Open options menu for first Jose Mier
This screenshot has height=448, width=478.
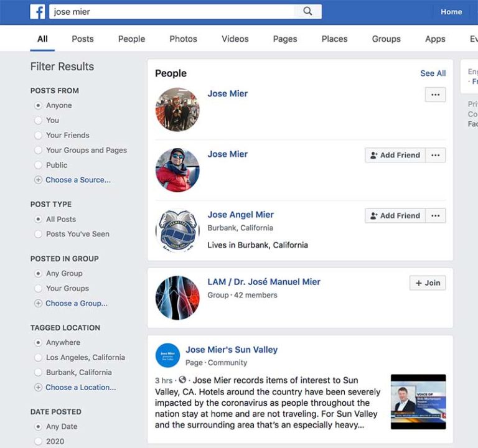coord(435,95)
